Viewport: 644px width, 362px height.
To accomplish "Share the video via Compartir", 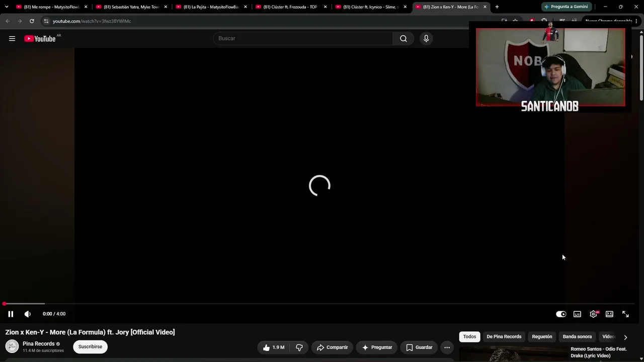I will point(332,347).
